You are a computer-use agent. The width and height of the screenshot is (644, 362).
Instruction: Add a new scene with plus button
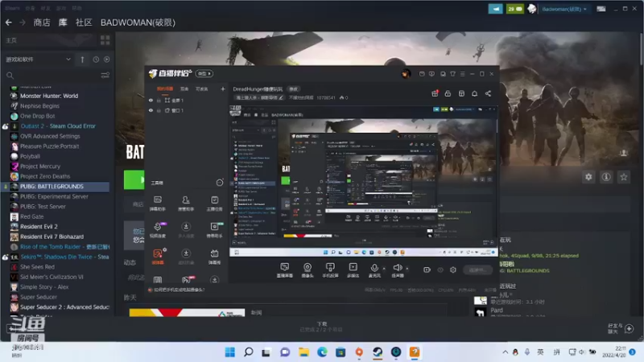click(223, 88)
